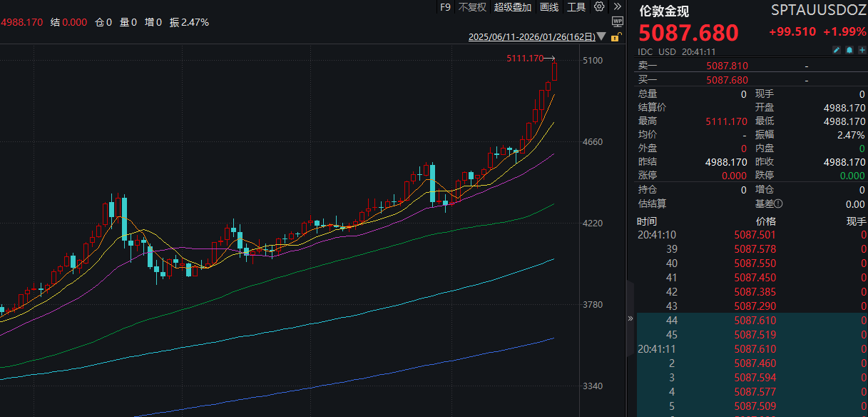Viewport: 868px width, 417px height.
Task: Open the 不复权 adjustment option
Action: tap(471, 7)
